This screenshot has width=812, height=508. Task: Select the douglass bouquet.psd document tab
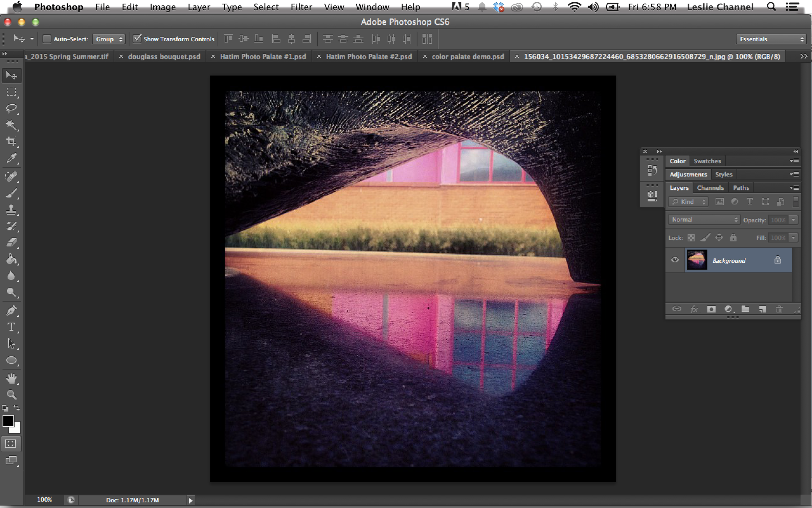coord(164,56)
